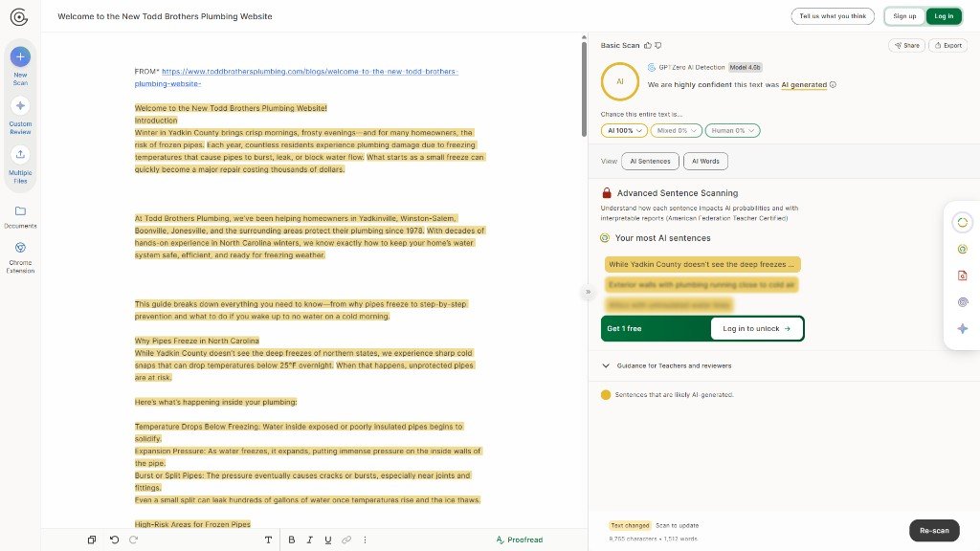Apply italic formatting

309,540
